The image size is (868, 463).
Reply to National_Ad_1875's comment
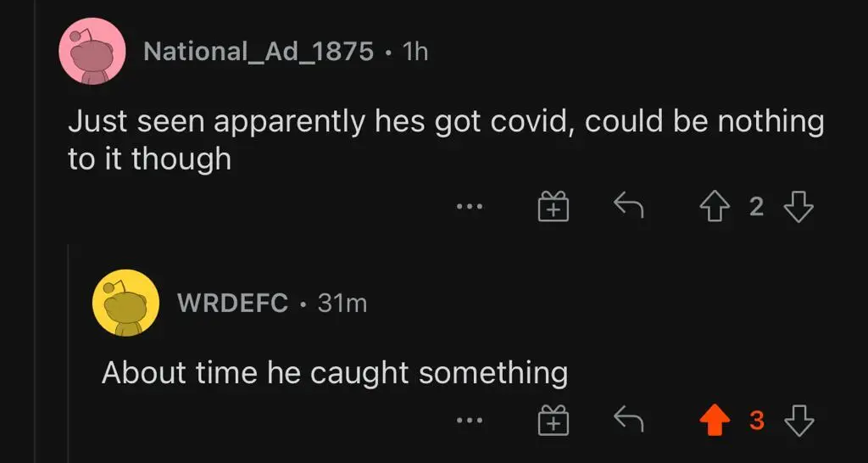pos(628,205)
